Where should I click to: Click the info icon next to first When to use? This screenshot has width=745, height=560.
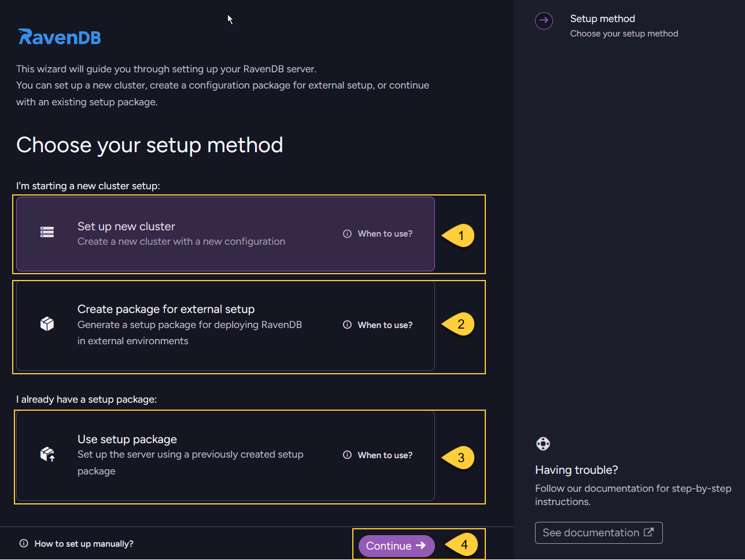pyautogui.click(x=346, y=234)
